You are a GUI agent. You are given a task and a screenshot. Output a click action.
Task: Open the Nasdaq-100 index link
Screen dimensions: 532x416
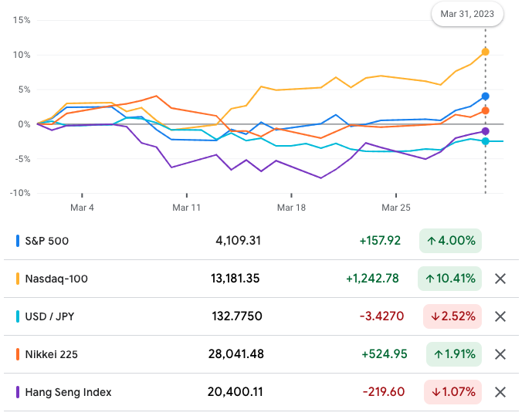point(56,279)
